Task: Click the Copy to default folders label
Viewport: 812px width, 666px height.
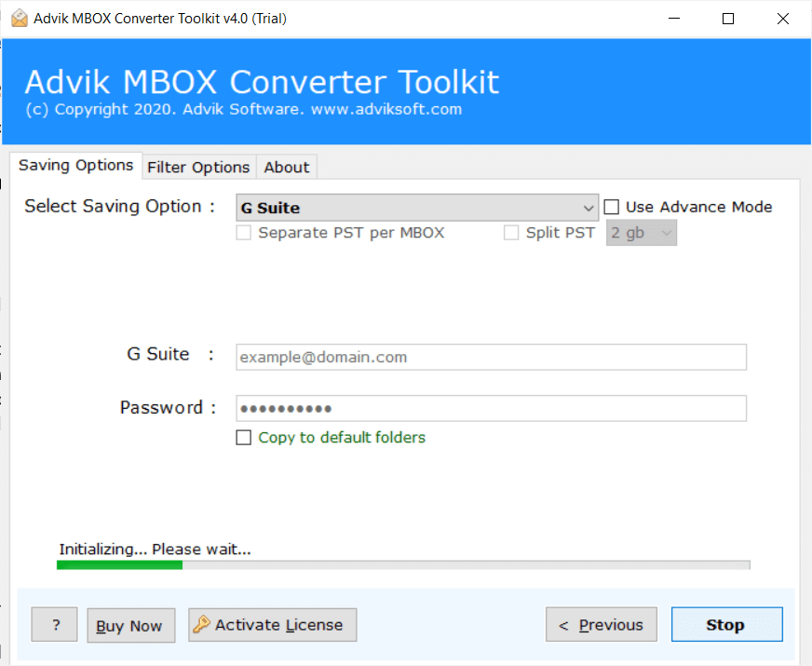Action: [342, 438]
